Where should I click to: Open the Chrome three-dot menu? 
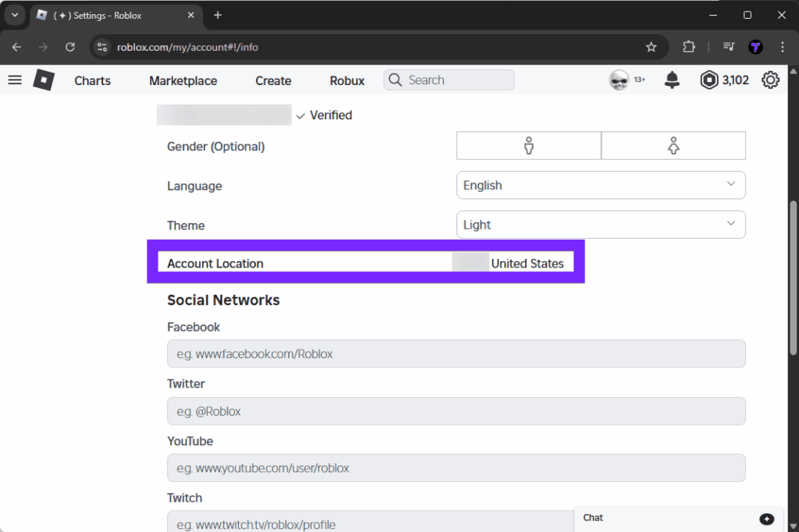(782, 47)
